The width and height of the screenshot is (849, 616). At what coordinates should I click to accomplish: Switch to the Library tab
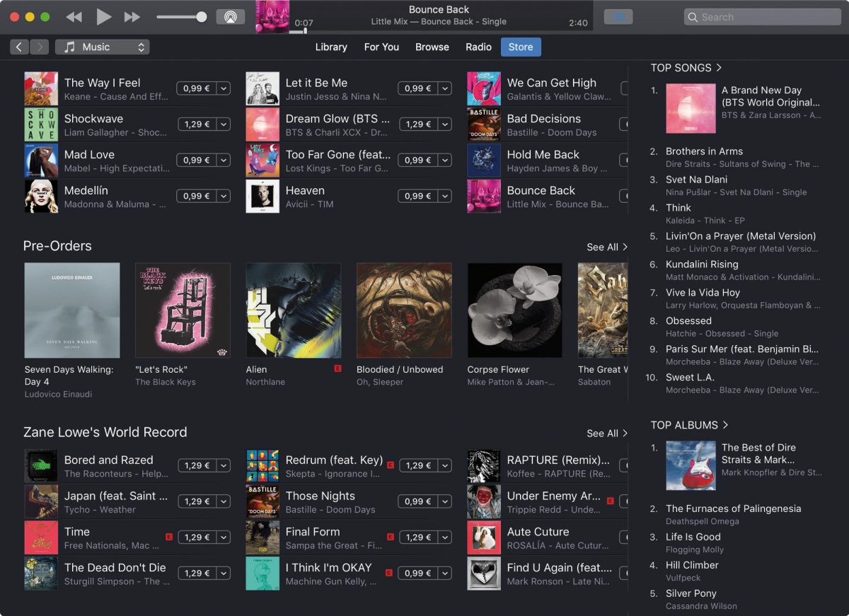point(331,47)
